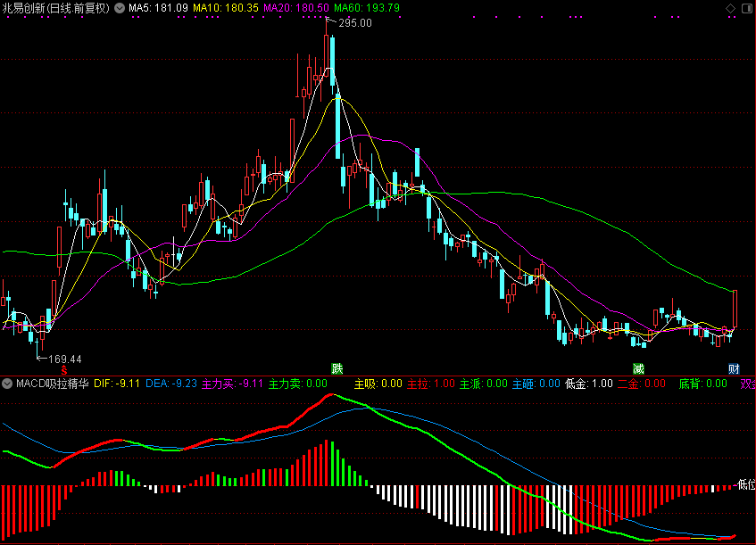Click the square window icon at top right

[746, 8]
